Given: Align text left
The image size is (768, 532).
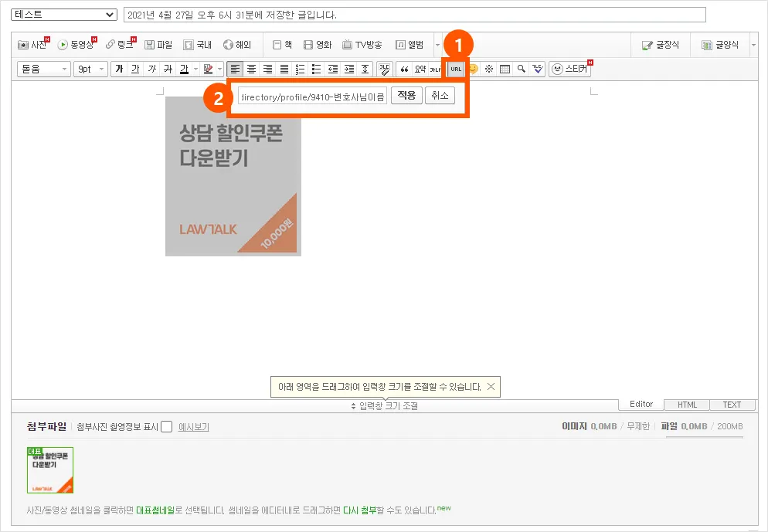Looking at the screenshot, I should (235, 69).
